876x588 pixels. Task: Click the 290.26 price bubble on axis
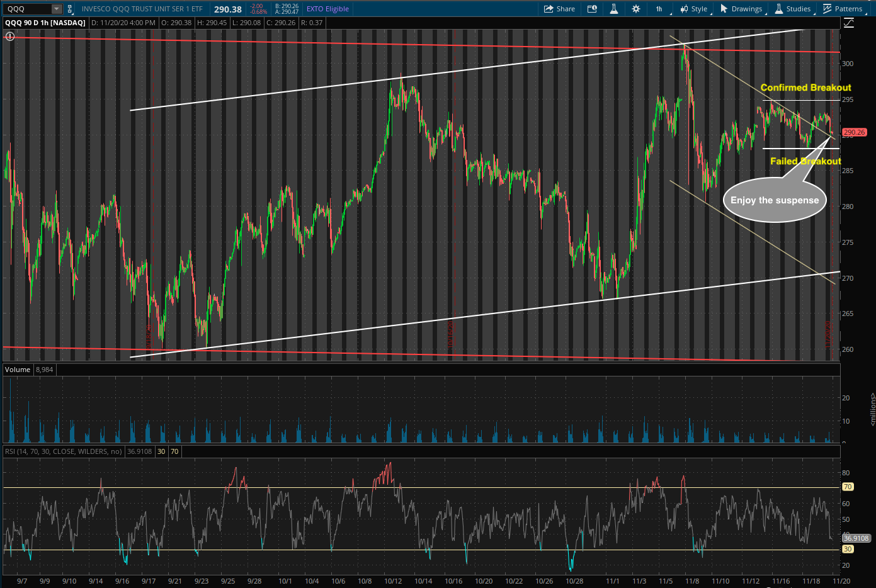855,132
